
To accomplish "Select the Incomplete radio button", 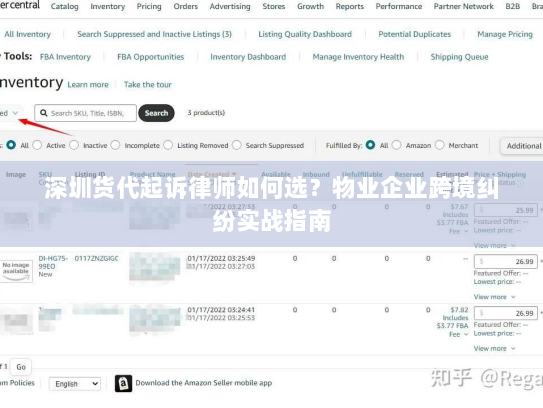I will pyautogui.click(x=116, y=145).
